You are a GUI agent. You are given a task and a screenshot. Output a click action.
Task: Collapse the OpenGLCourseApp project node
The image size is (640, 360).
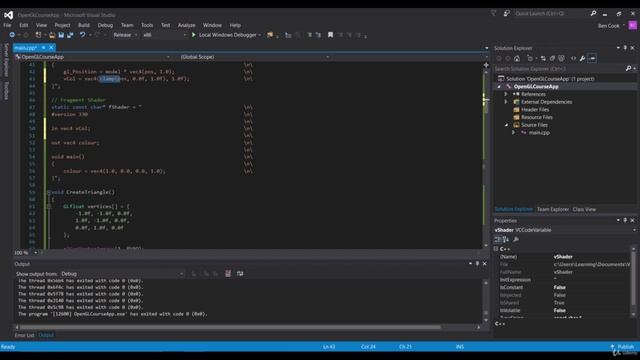click(499, 87)
